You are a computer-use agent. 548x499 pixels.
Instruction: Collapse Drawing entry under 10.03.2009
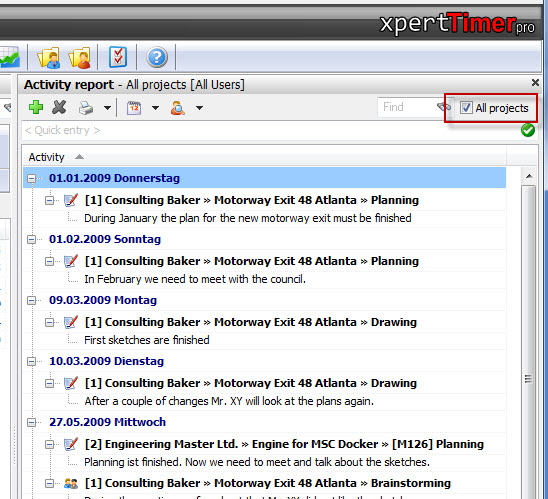(x=50, y=383)
